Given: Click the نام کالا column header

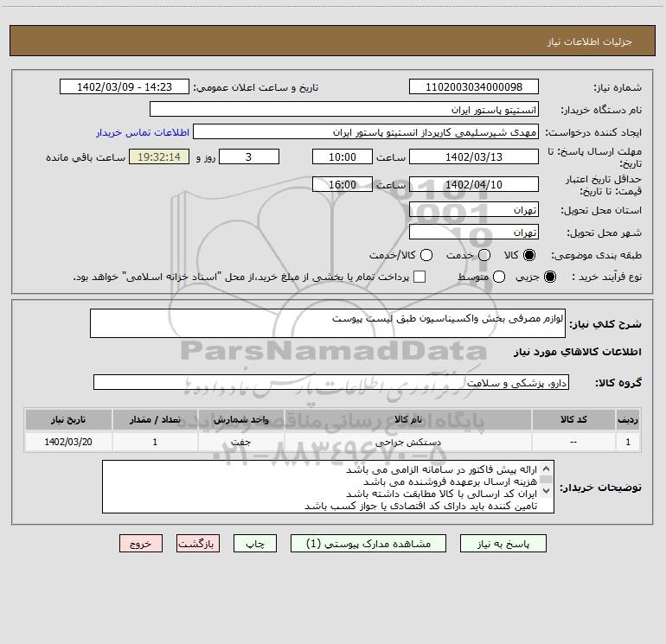Looking at the screenshot, I should pos(407,419).
